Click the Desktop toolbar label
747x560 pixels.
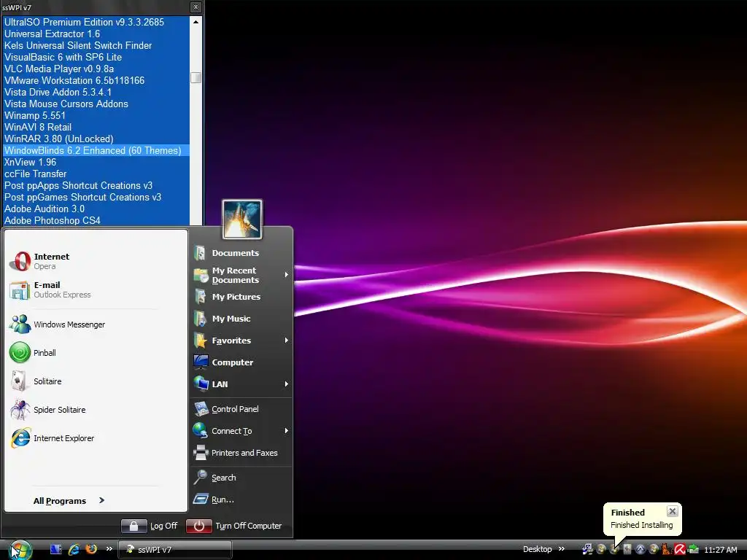tap(538, 549)
